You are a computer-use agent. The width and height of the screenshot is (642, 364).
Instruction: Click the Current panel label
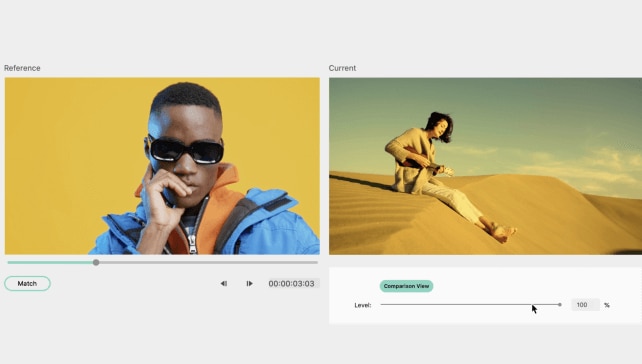[342, 68]
